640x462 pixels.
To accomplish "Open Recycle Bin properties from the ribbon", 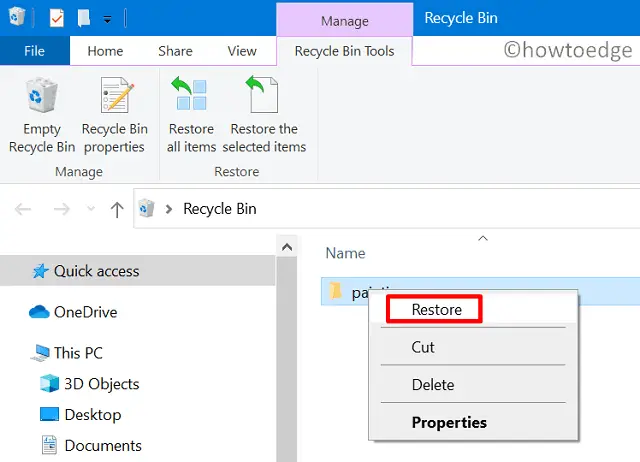I will pos(115,116).
